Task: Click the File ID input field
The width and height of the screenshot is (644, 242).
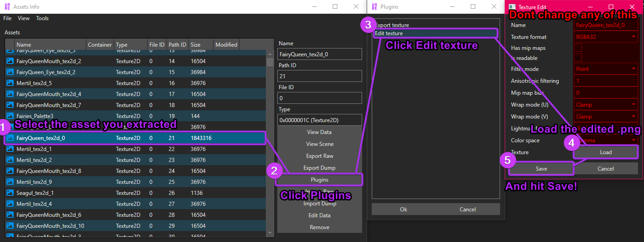Action: (319, 98)
